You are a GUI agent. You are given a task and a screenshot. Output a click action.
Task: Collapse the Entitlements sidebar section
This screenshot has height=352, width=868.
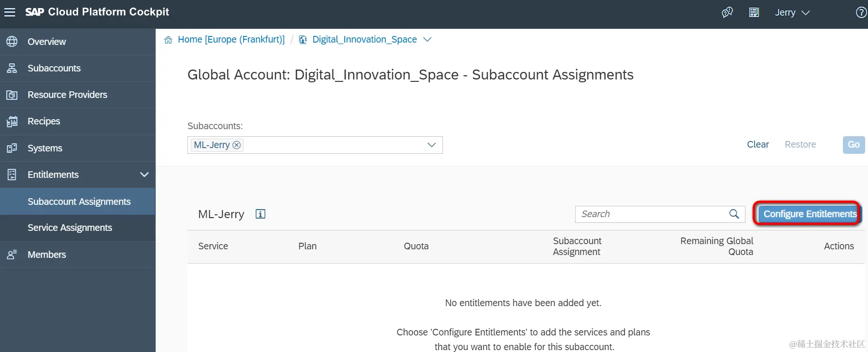pos(144,175)
